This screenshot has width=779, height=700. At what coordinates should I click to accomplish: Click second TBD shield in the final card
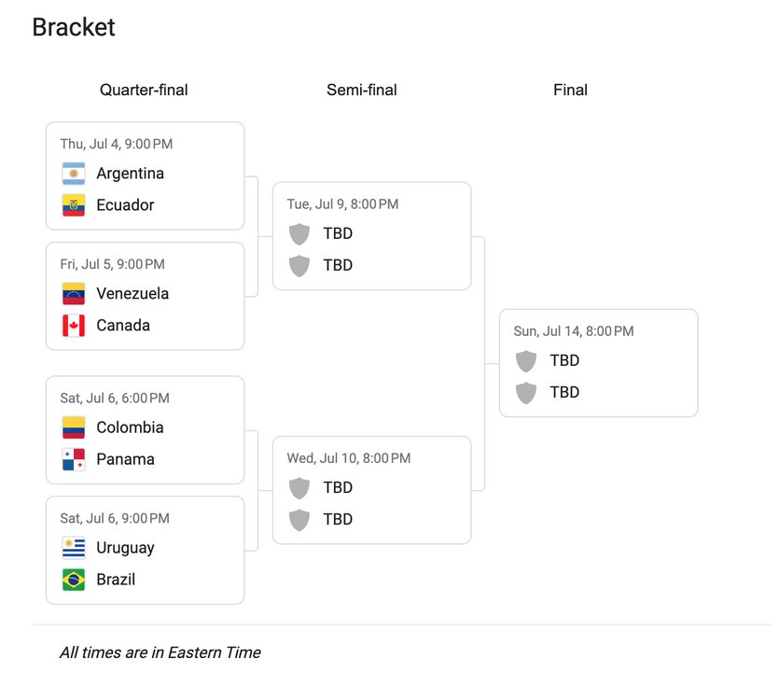pos(526,392)
